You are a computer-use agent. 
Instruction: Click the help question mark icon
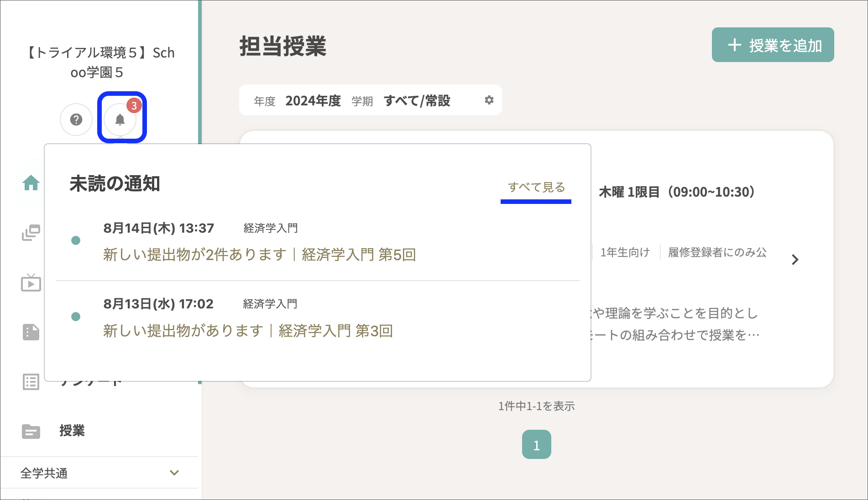(76, 120)
